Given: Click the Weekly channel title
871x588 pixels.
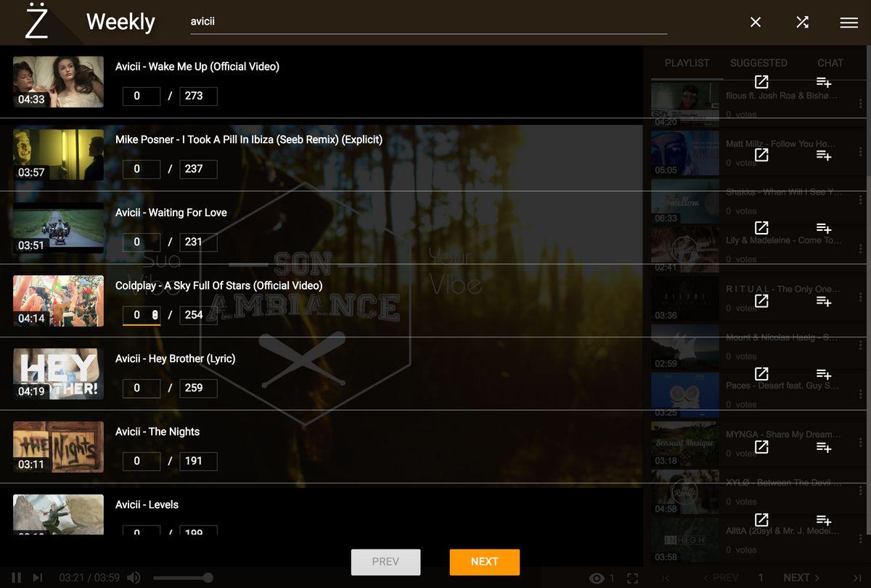Looking at the screenshot, I should click(120, 23).
